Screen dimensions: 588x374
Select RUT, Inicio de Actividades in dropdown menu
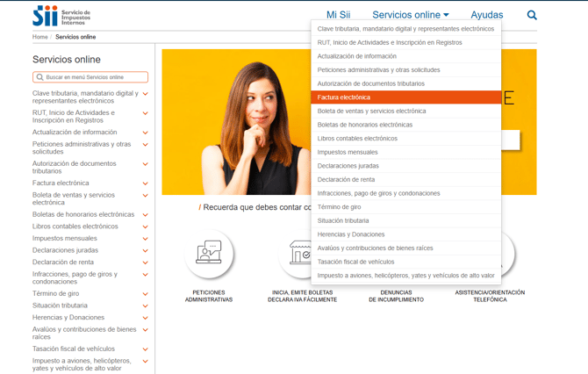pos(405,43)
